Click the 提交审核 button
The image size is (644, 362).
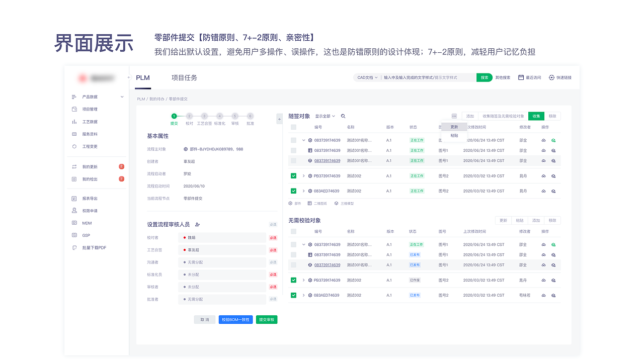pos(266,319)
